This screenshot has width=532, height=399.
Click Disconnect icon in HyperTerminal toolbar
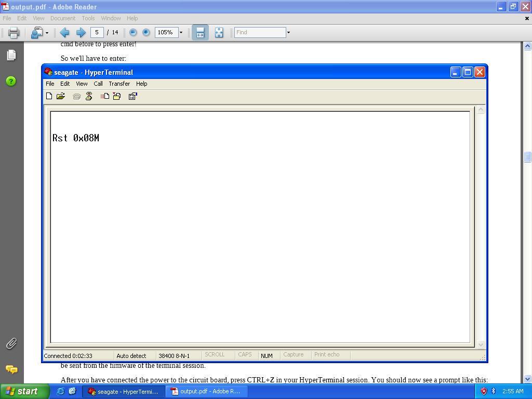[89, 96]
